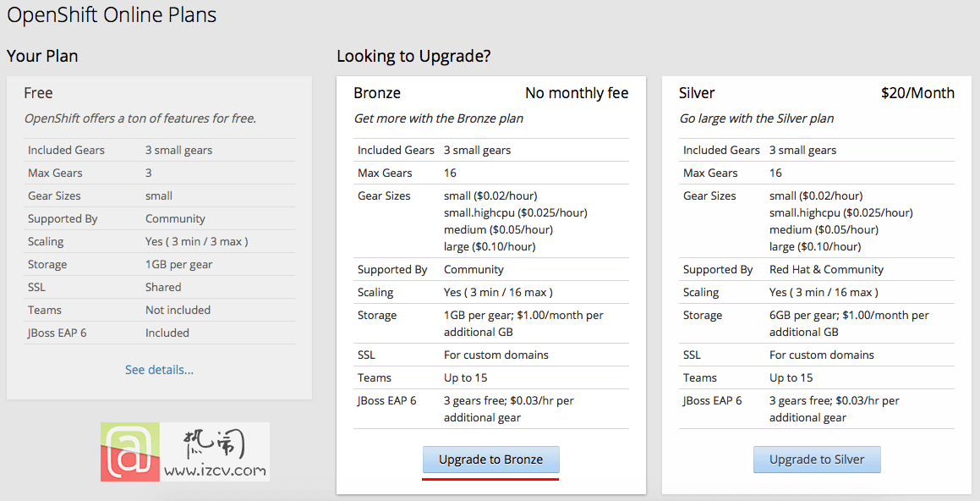Click Silver storage value starting '6GB per gear; $1.00/month'
This screenshot has width=980, height=501.
(850, 323)
